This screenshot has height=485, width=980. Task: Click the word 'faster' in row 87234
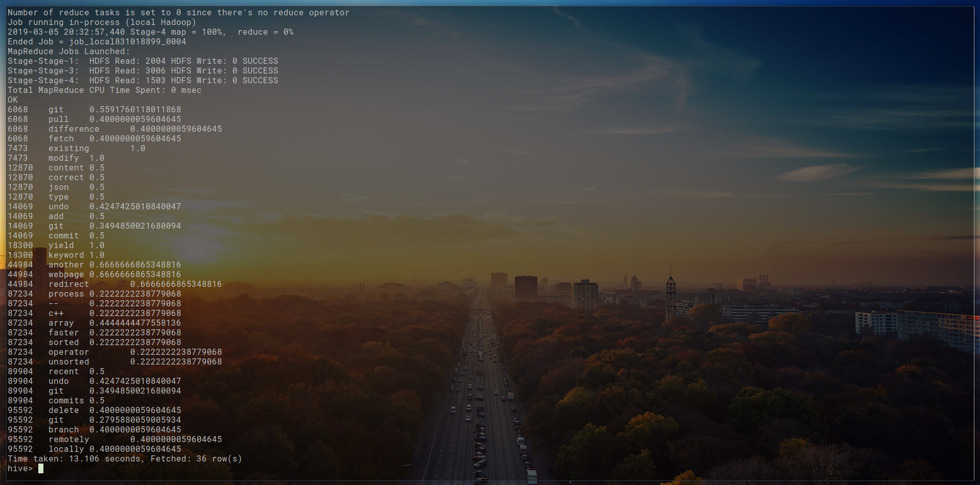click(x=64, y=332)
